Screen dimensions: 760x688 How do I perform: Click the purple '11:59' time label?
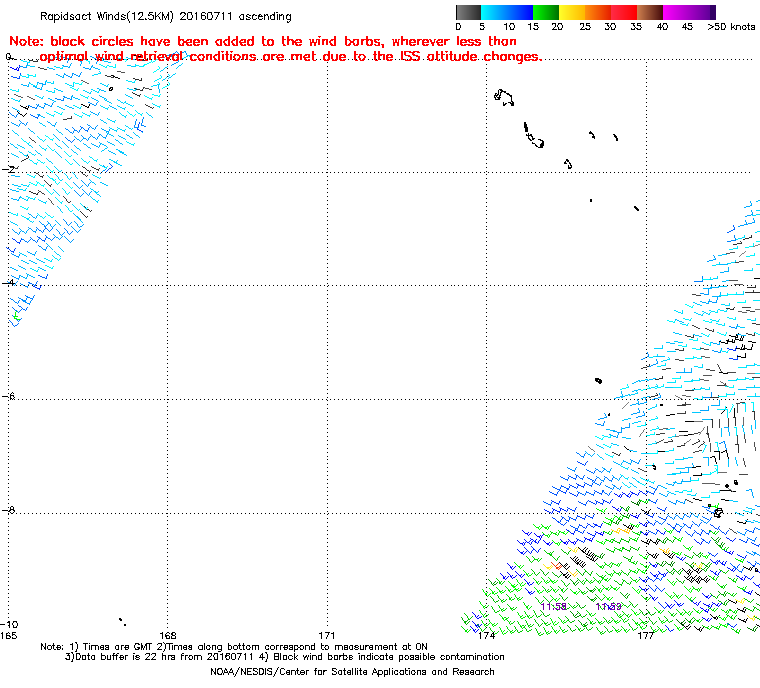pos(608,607)
